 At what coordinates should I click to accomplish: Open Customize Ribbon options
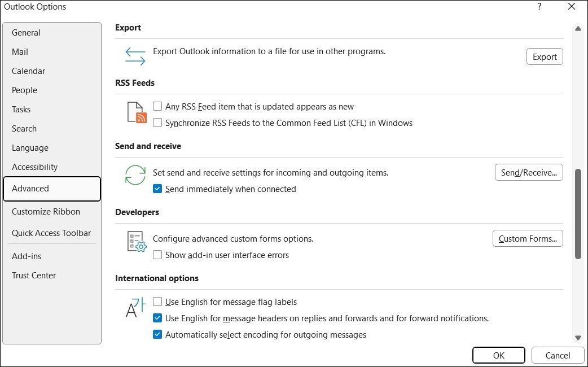click(x=52, y=212)
